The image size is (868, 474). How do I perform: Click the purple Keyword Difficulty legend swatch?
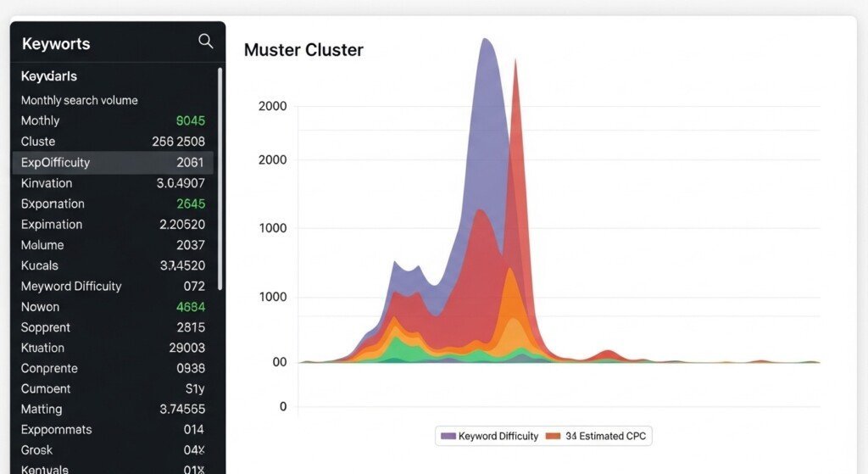(448, 436)
